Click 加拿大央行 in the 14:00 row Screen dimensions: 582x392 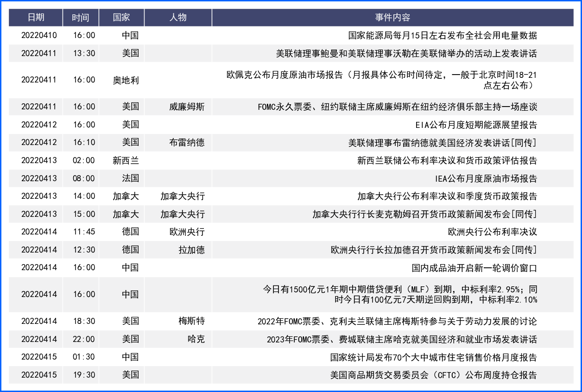tap(183, 196)
